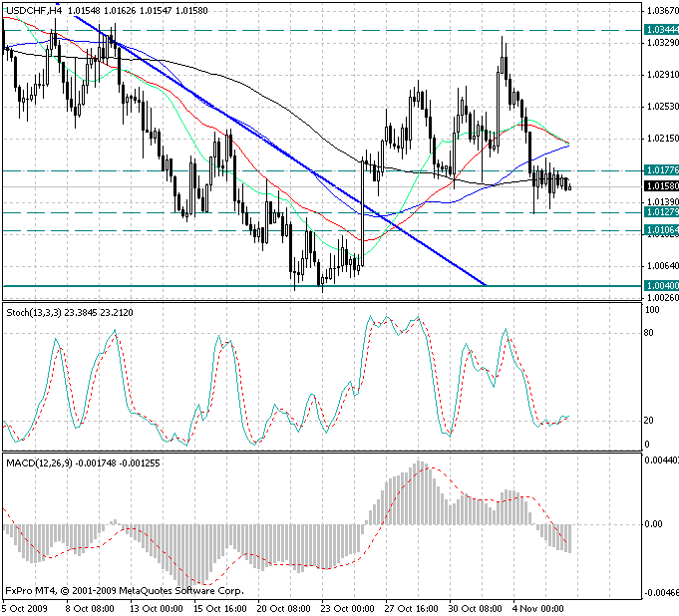This screenshot has height=616, width=679.
Task: Click the current price label 1.0158
Action: pos(661,186)
